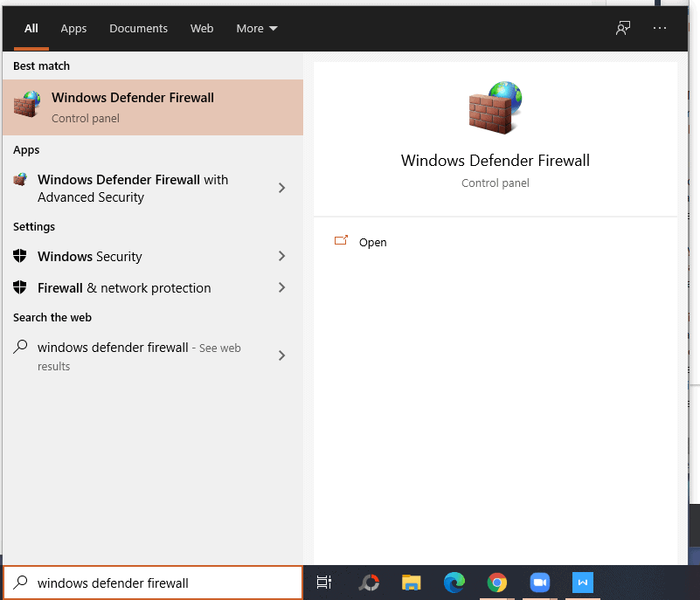This screenshot has height=600, width=700.
Task: Launch Zoom from the taskbar
Action: [539, 583]
